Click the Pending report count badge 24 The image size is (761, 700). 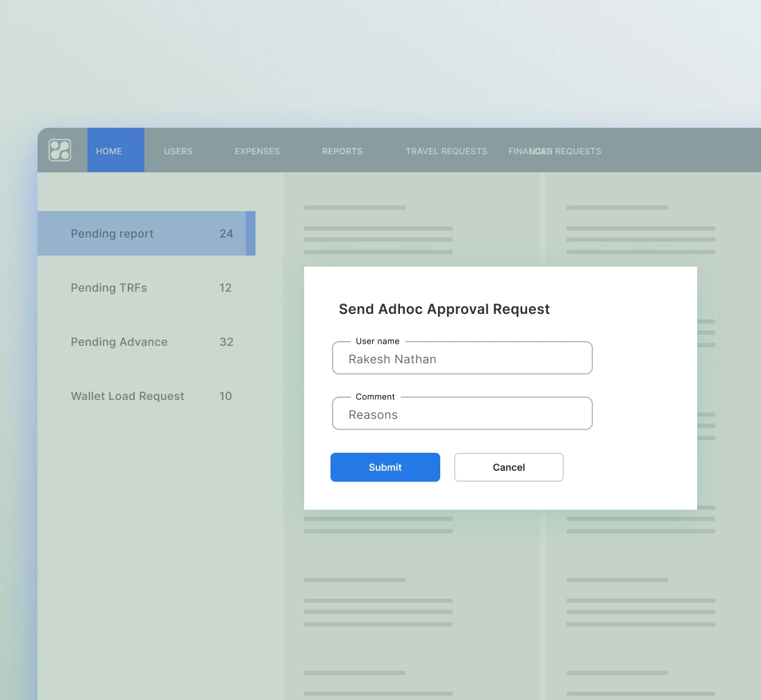pos(226,233)
